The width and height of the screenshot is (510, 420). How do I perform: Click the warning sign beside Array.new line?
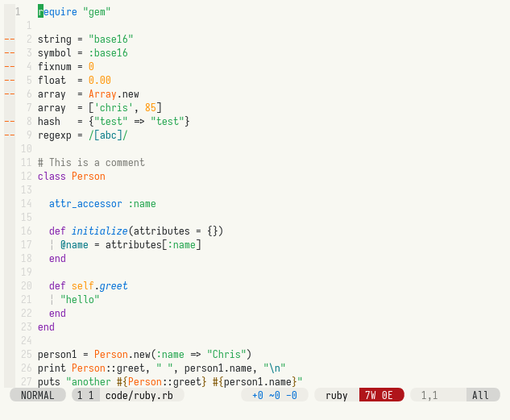tap(10, 94)
